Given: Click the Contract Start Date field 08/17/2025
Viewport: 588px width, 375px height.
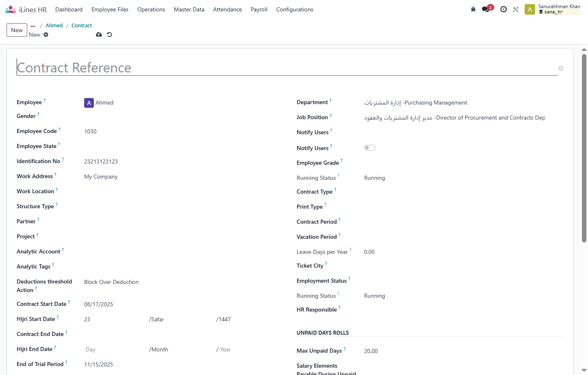Looking at the screenshot, I should (x=184, y=305).
